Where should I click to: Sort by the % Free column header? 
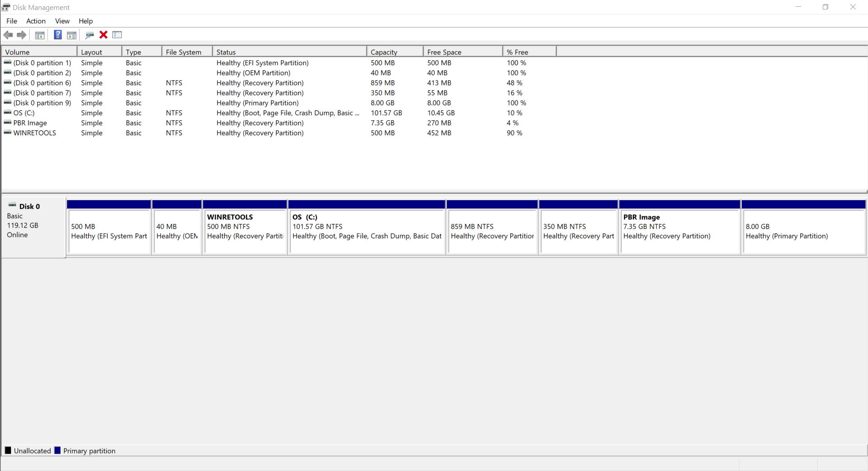[530, 52]
